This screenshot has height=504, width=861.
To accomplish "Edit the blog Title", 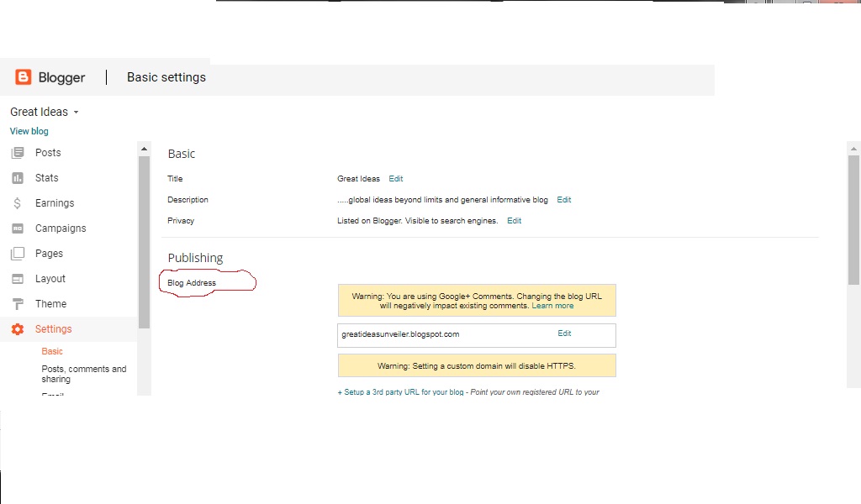I will click(395, 179).
